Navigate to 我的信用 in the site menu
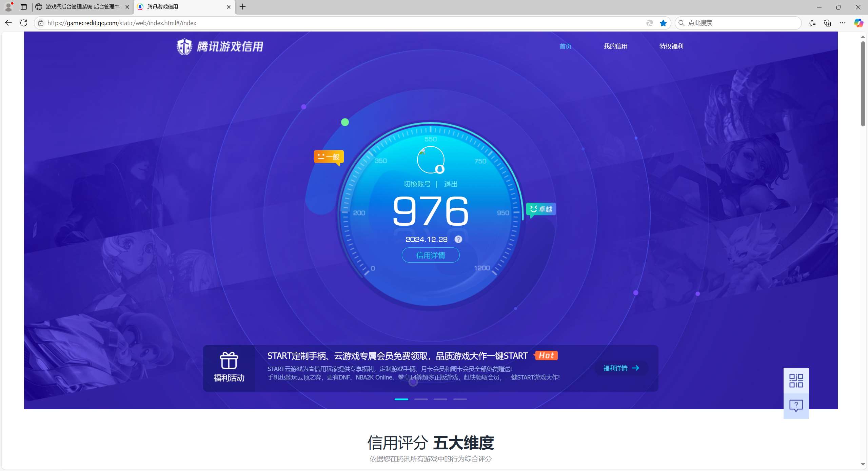 (x=615, y=46)
